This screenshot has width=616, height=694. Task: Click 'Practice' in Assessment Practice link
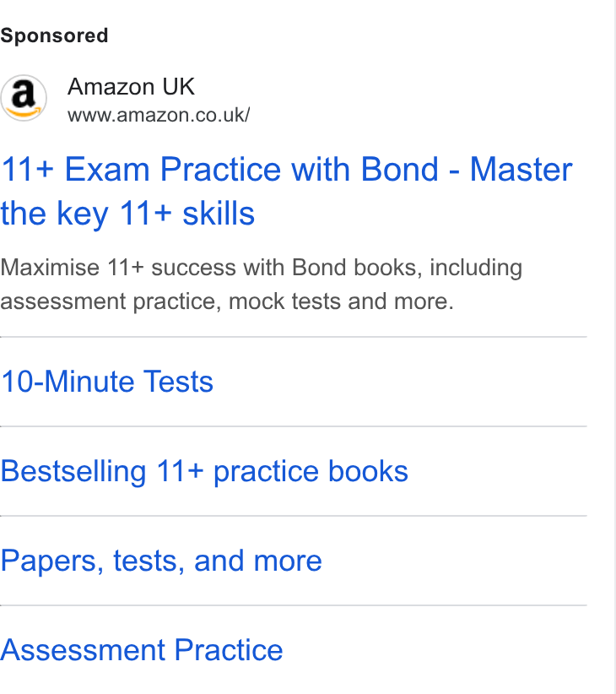tap(229, 650)
